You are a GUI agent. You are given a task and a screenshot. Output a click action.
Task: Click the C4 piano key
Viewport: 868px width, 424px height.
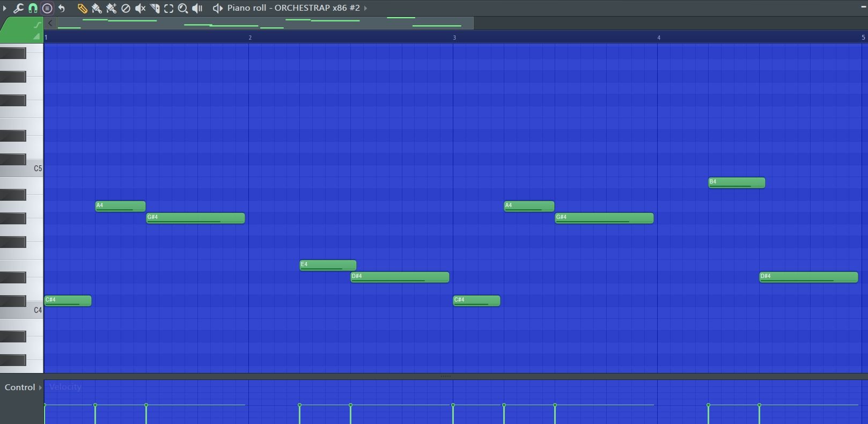21,310
